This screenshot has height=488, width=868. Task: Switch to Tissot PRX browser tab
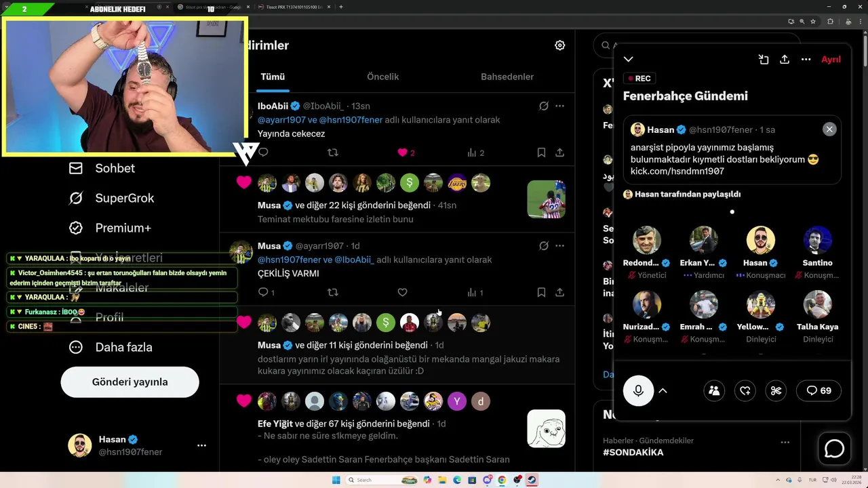click(294, 7)
